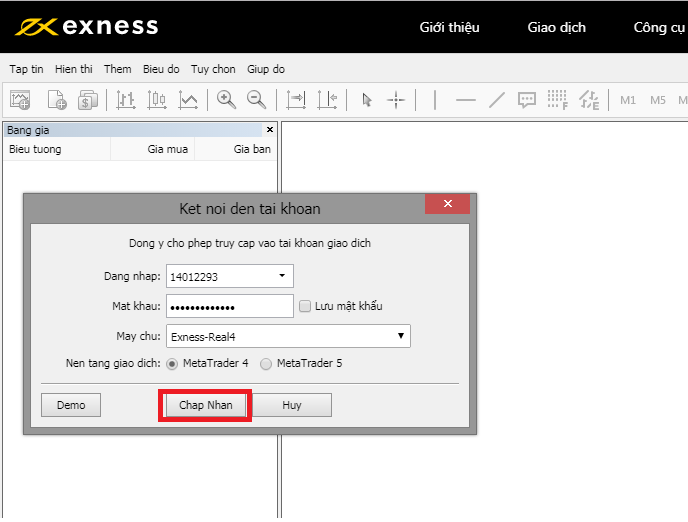
Task: Choose the MetaTrader 5 platform option
Action: [266, 364]
